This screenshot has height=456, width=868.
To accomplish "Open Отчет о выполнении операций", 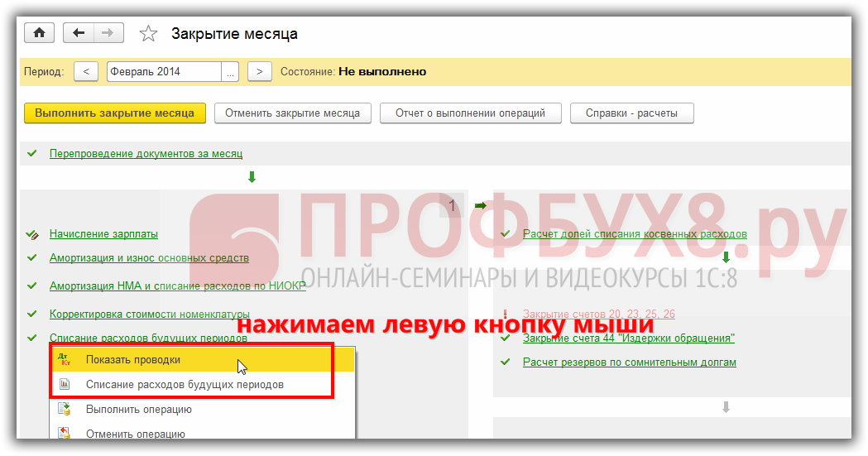I will [471, 113].
